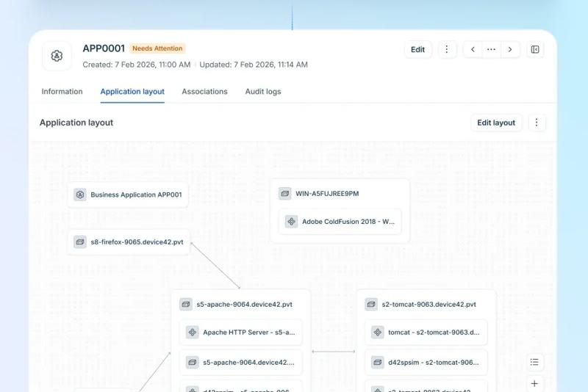Open the Associations tab
This screenshot has height=392, width=588.
(205, 91)
